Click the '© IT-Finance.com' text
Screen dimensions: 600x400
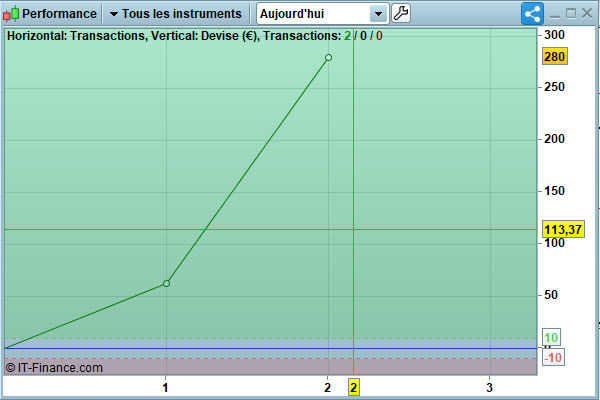tap(54, 367)
